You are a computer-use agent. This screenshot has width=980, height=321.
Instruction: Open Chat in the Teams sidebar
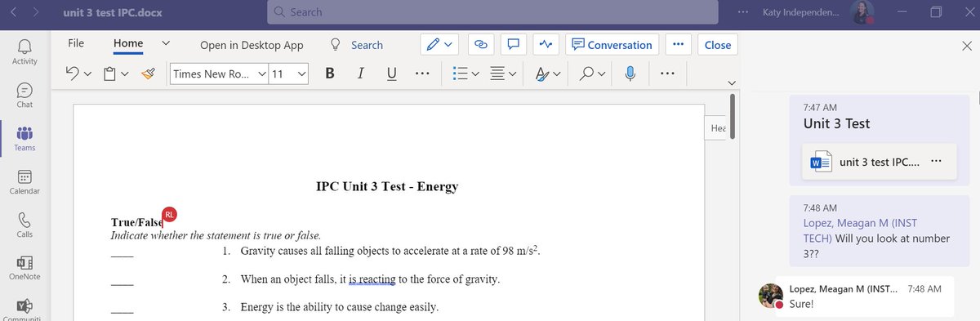tap(24, 95)
